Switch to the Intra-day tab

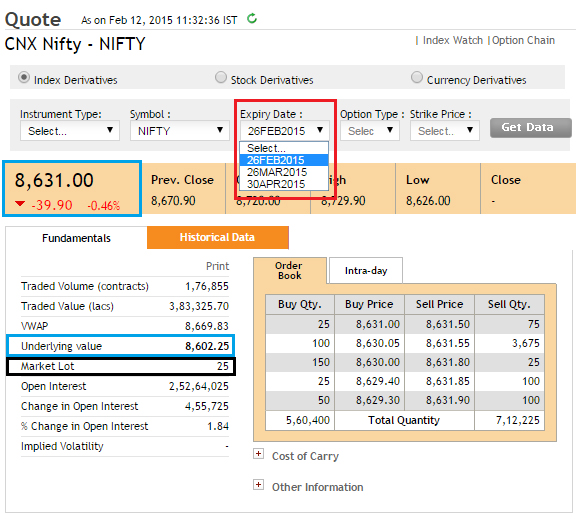tap(365, 270)
